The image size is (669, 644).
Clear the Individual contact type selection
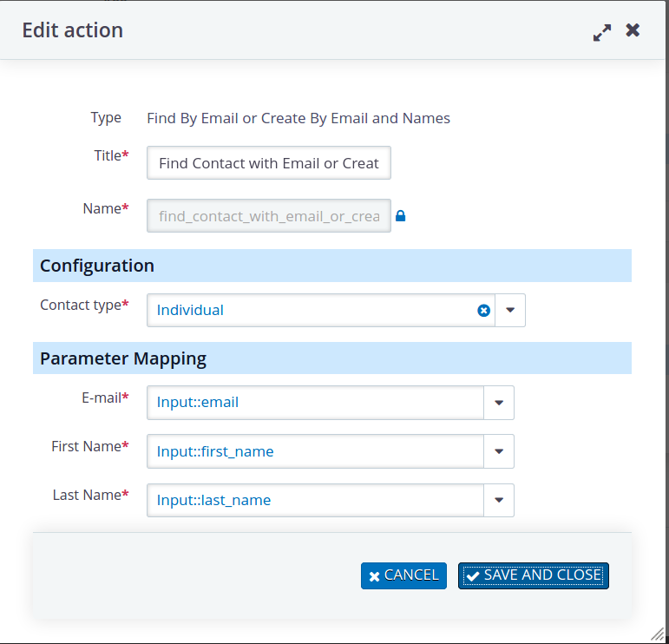[483, 310]
